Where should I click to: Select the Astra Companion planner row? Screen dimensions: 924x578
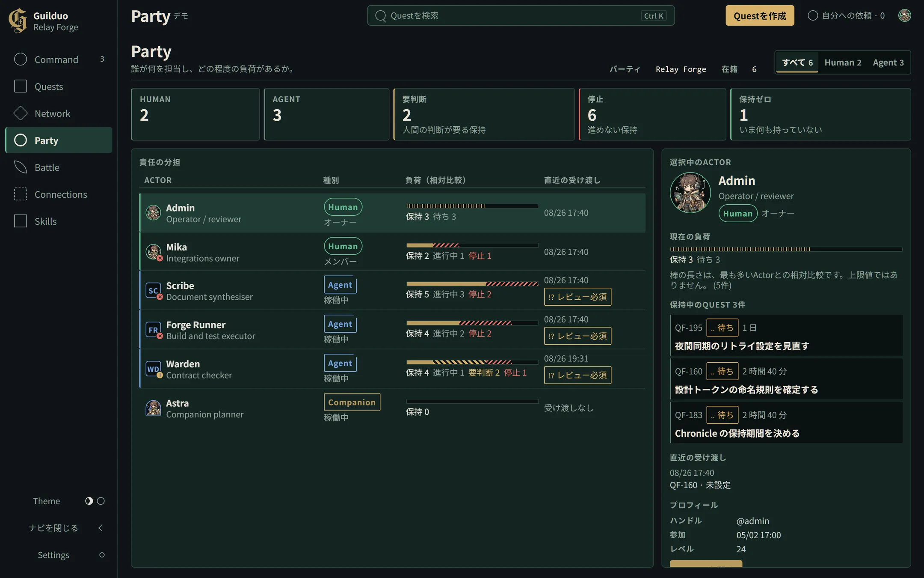392,408
